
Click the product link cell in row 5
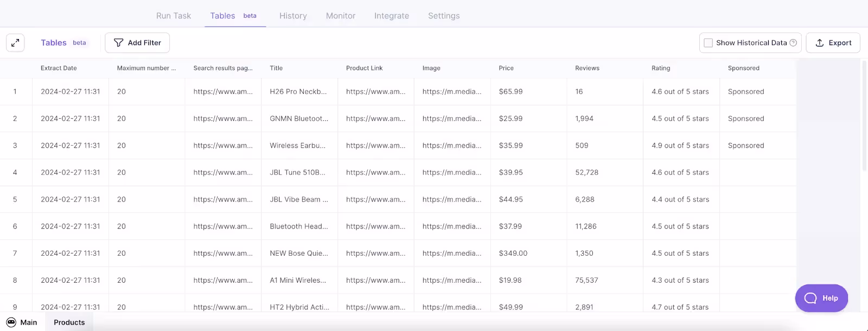click(376, 199)
